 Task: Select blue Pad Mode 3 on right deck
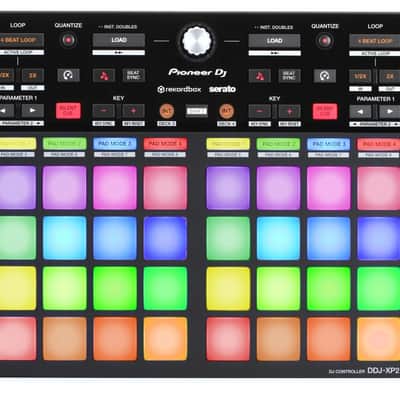[x=329, y=144]
